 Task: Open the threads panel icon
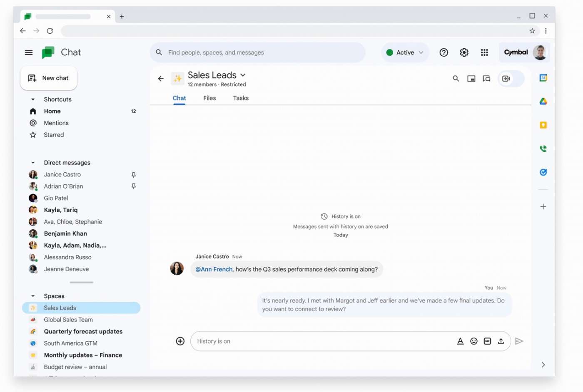(x=486, y=79)
